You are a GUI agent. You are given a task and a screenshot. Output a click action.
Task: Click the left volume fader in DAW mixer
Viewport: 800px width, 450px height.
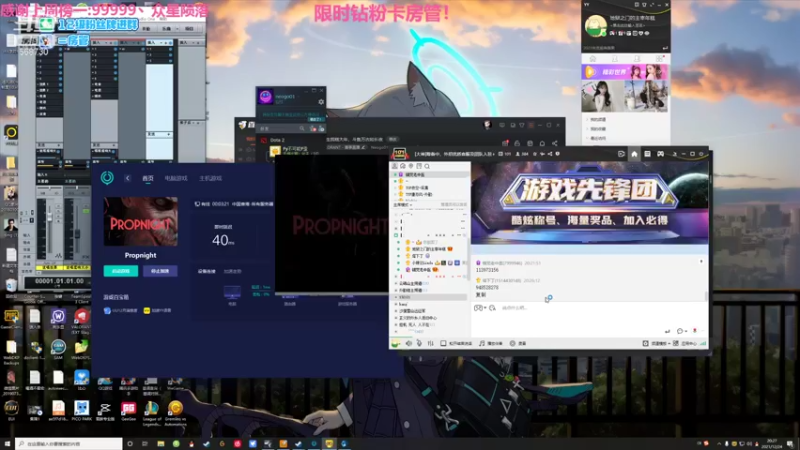pyautogui.click(x=49, y=219)
